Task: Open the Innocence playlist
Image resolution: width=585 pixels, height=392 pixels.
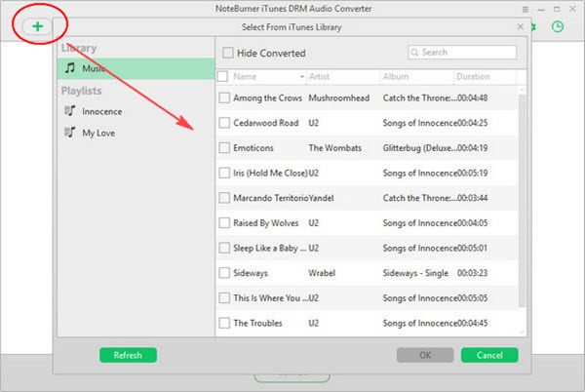Action: click(x=101, y=111)
